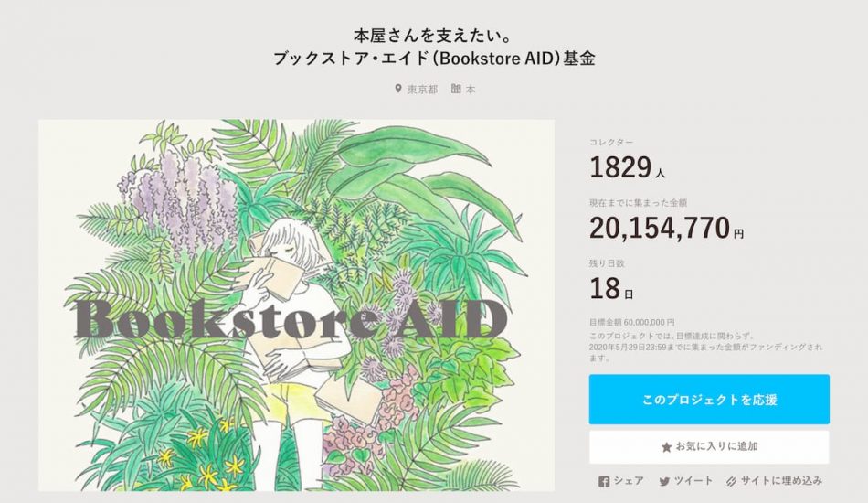Click the 本屋さんを支えたい。 headline
This screenshot has width=868, height=503.
coord(432,36)
